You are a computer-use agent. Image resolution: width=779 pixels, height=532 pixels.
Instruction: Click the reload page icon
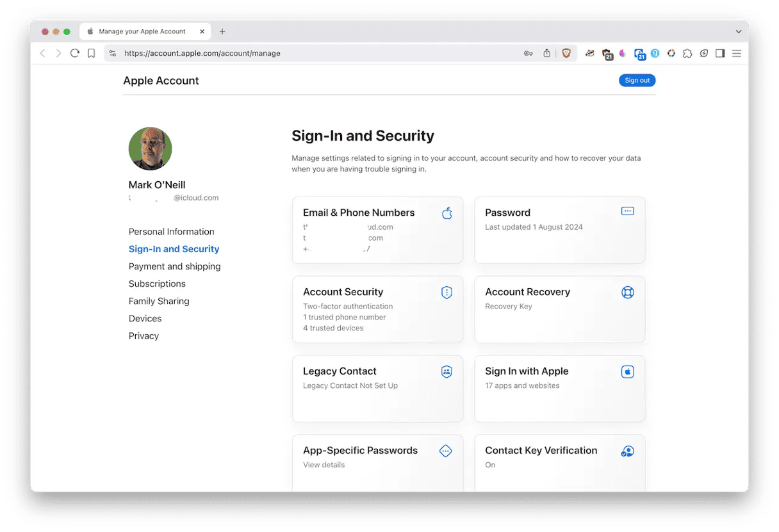click(x=75, y=53)
